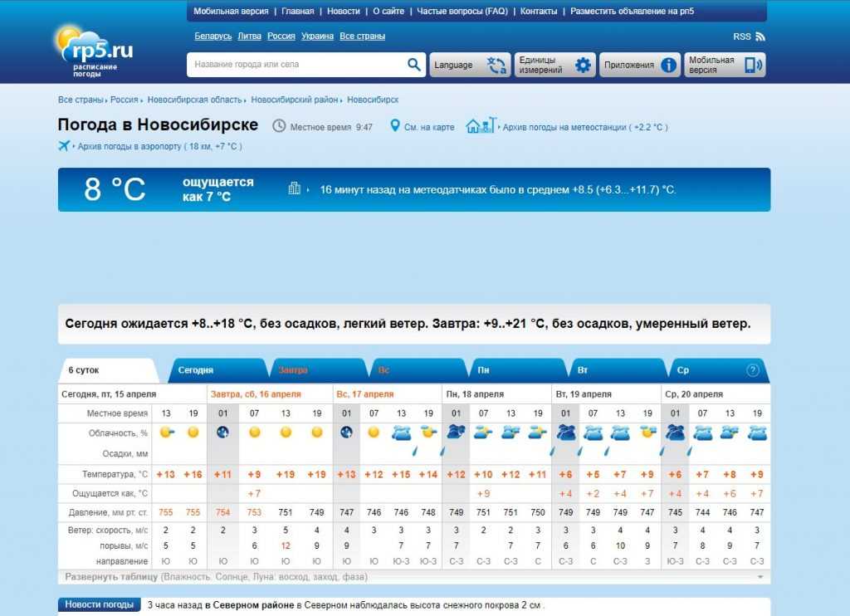Expand the table via Развернуть таблицу

coord(111,576)
